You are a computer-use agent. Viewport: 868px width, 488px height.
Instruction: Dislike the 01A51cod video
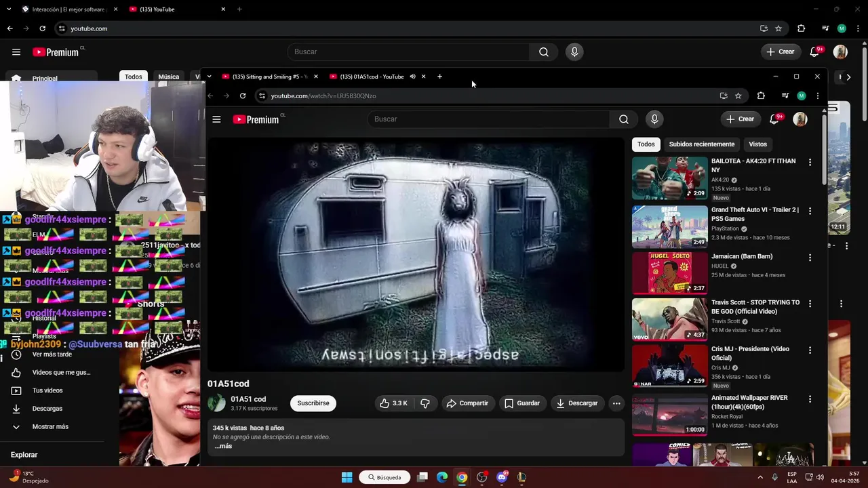coord(425,403)
